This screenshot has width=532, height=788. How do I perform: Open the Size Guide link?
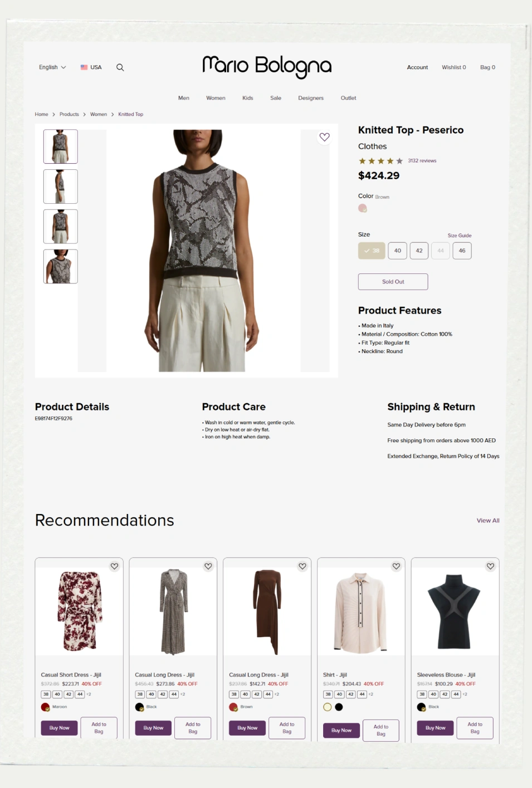pos(460,236)
